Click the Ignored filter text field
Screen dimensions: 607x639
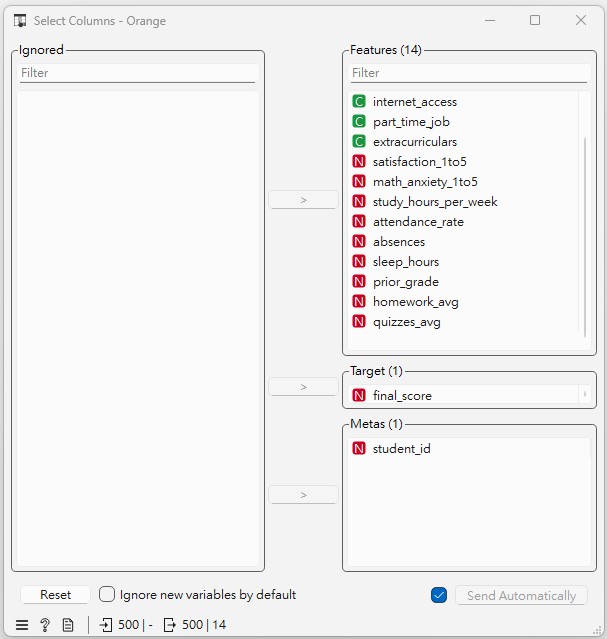(137, 73)
